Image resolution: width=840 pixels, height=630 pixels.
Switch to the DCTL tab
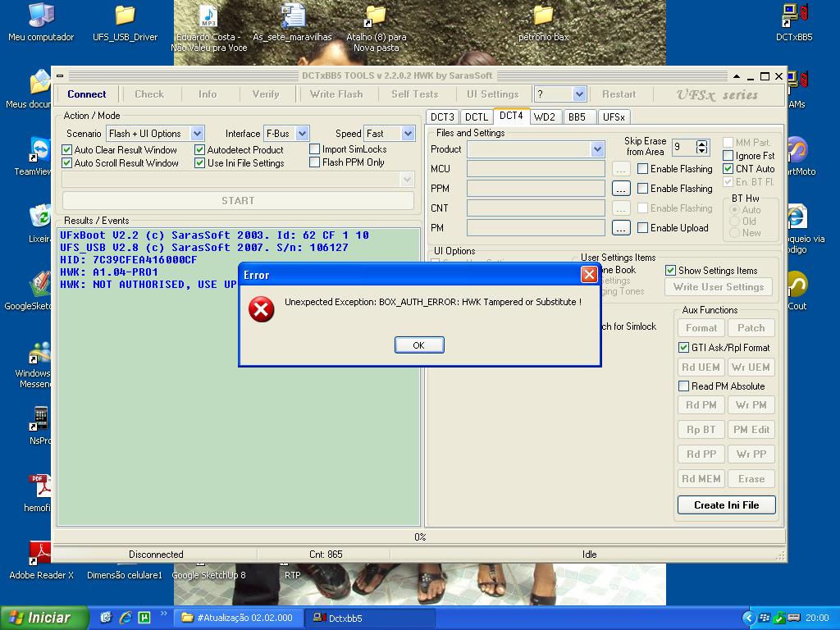tap(477, 116)
